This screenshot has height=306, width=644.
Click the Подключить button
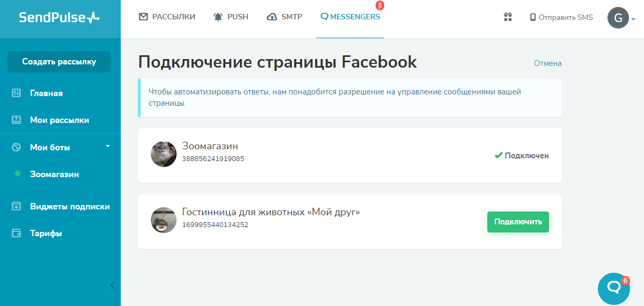point(518,222)
